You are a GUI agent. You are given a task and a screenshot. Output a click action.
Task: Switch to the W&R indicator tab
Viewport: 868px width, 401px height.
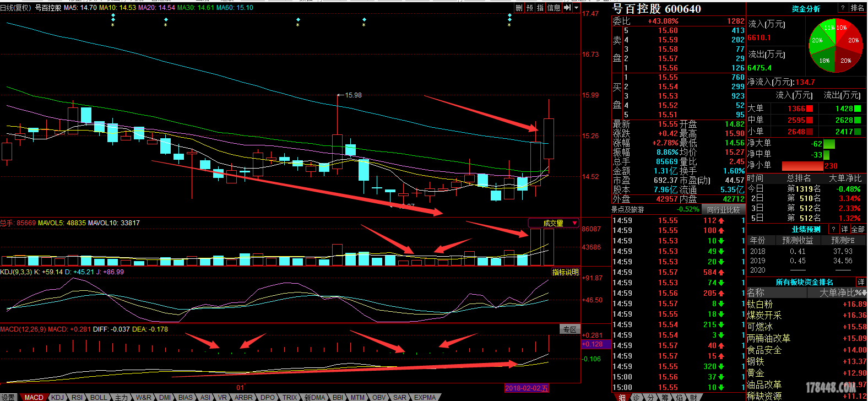click(x=144, y=397)
